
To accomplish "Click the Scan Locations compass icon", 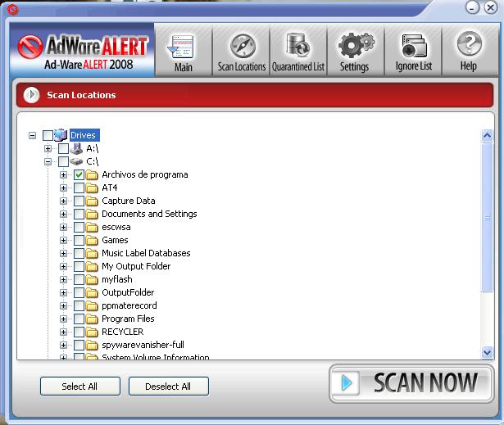I will pos(243,46).
